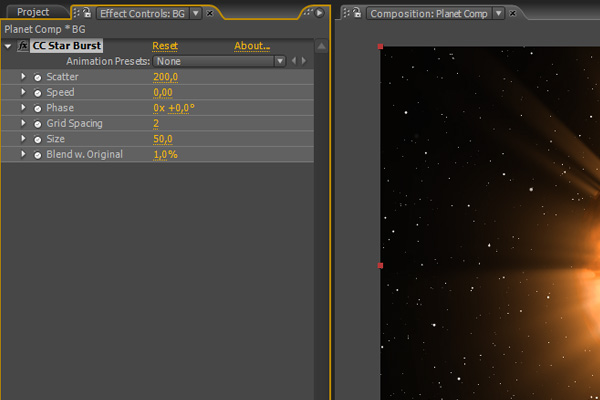Edit the Blend w. Original value 1,0%
The image size is (600, 400).
(165, 155)
